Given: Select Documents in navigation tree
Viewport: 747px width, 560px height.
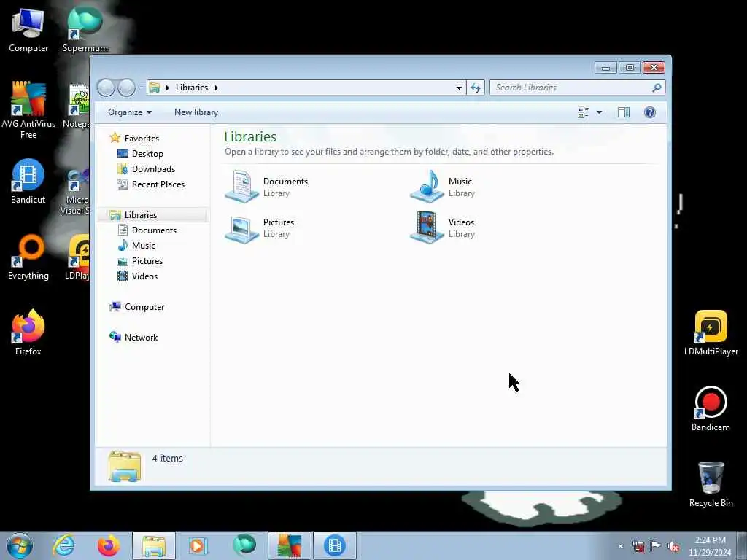Looking at the screenshot, I should (x=147, y=230).
